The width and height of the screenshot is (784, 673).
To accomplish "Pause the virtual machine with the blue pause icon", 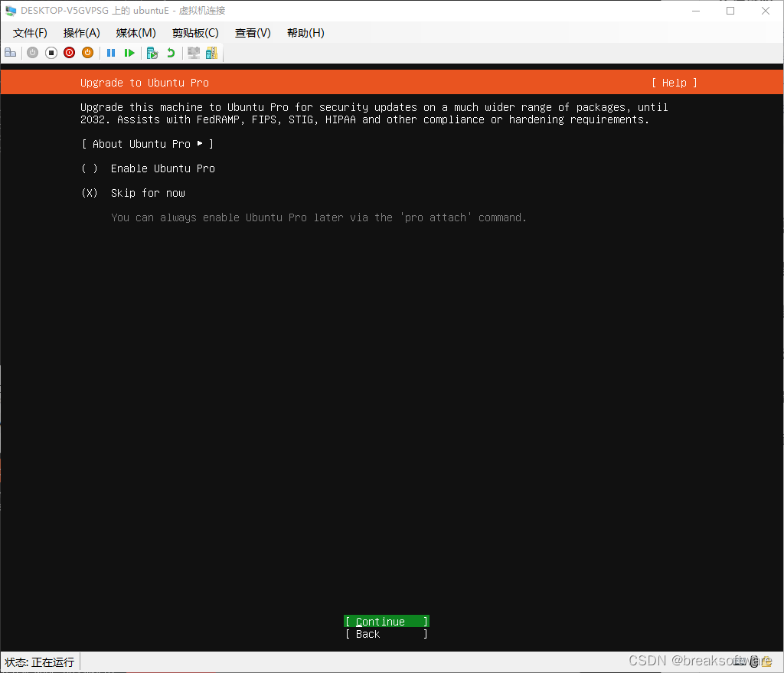I will tap(111, 53).
